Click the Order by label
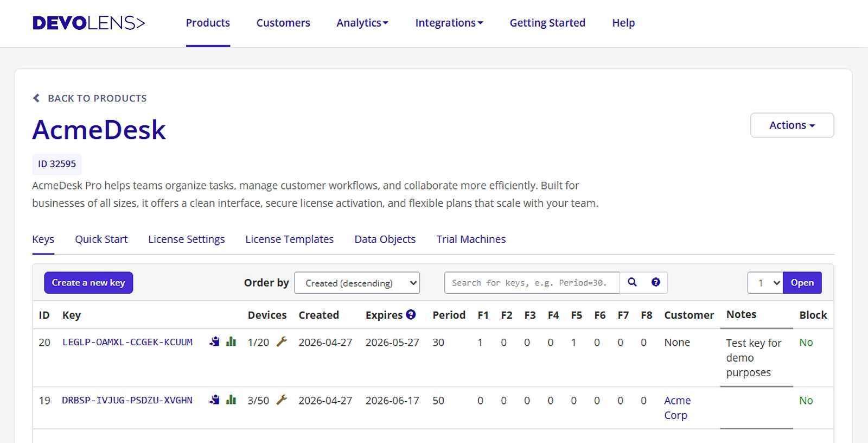Image resolution: width=868 pixels, height=443 pixels. (266, 283)
